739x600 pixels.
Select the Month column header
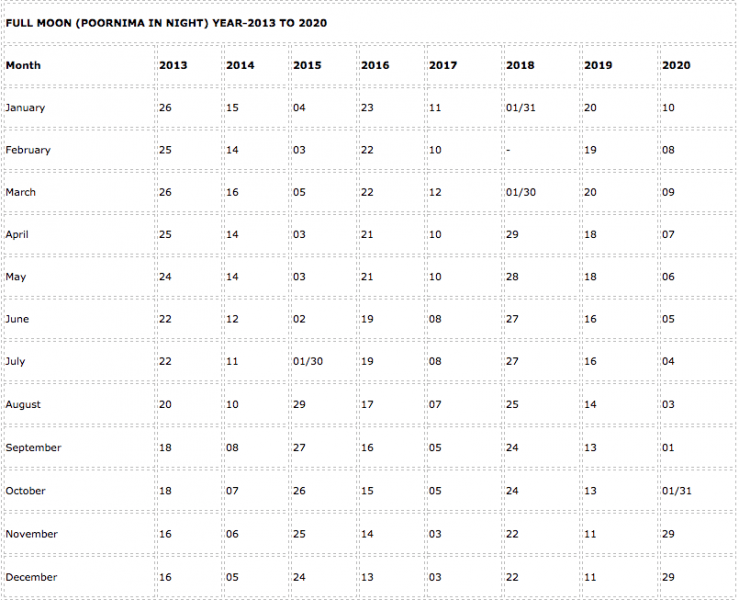tap(23, 65)
